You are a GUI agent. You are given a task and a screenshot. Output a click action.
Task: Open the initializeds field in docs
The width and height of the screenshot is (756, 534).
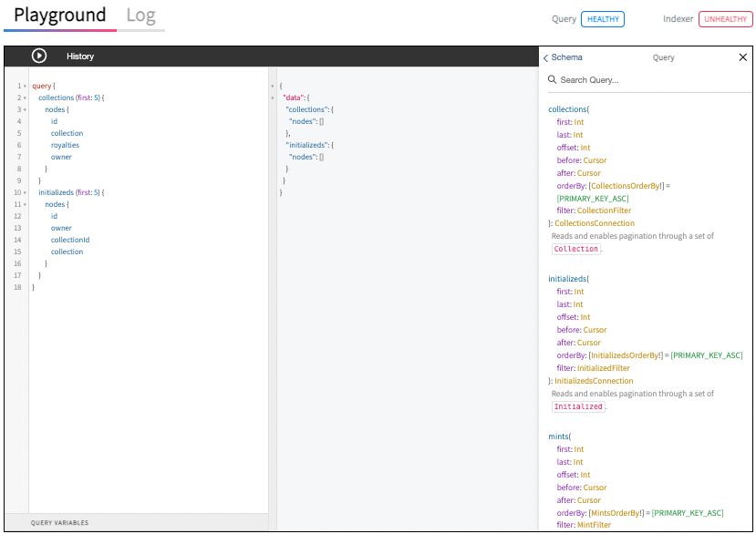567,279
